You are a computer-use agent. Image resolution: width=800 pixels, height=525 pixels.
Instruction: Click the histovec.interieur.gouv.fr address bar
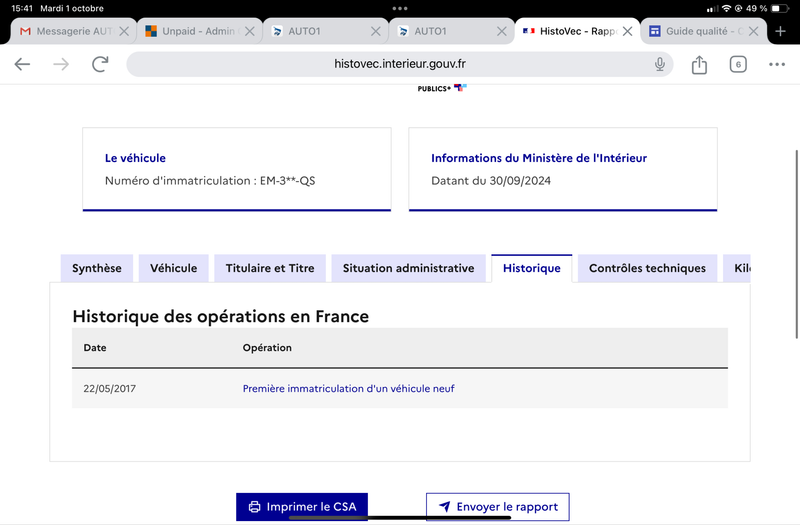(399, 64)
